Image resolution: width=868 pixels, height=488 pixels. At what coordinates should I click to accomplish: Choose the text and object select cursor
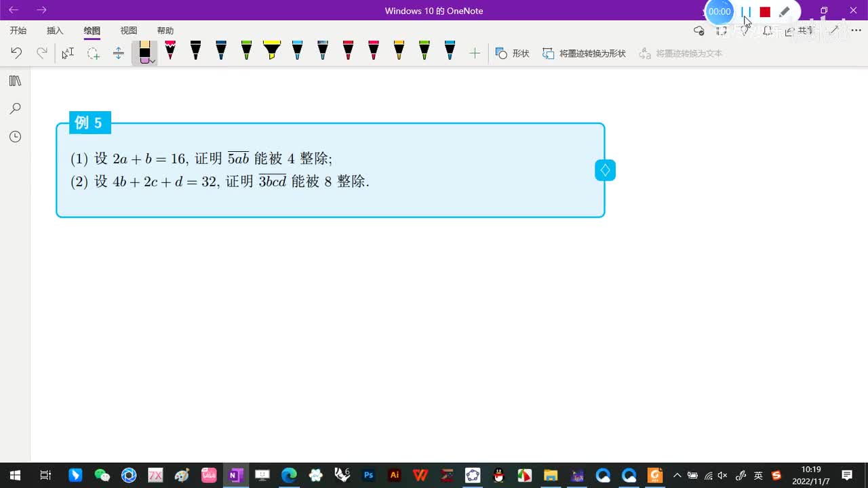tap(68, 53)
